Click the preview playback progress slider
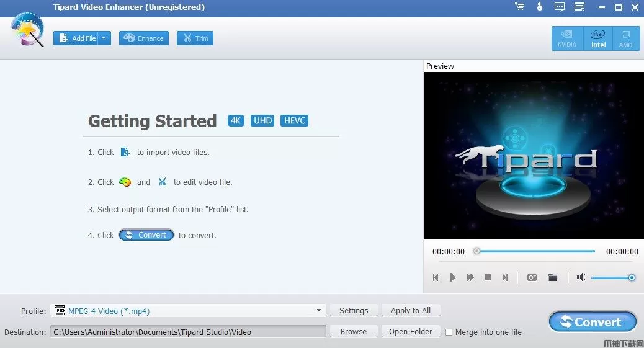Viewport: 644px width, 348px height. pyautogui.click(x=535, y=251)
